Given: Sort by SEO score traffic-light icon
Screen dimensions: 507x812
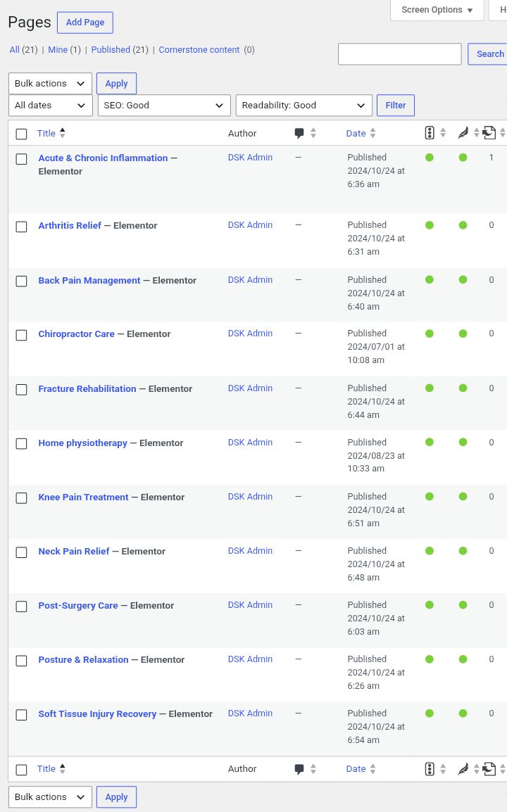Looking at the screenshot, I should [430, 133].
